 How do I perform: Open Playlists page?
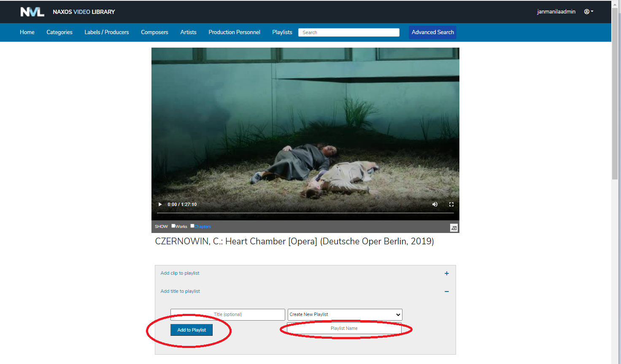click(282, 32)
